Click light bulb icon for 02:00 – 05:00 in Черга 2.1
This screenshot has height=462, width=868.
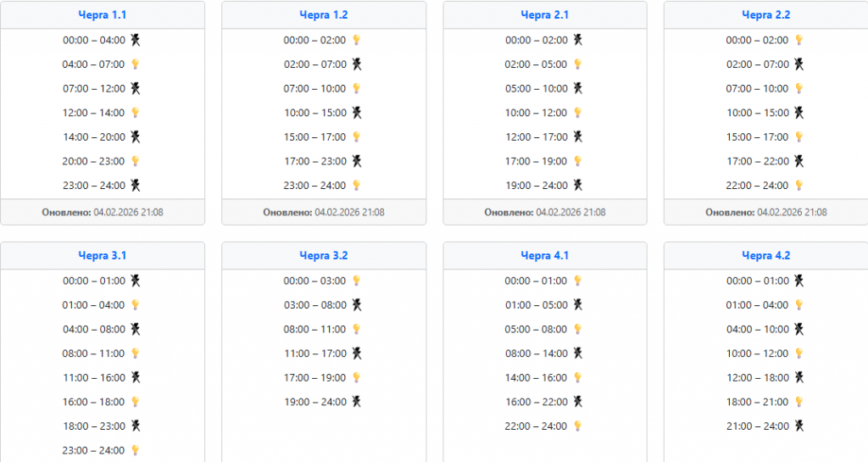[x=578, y=64]
